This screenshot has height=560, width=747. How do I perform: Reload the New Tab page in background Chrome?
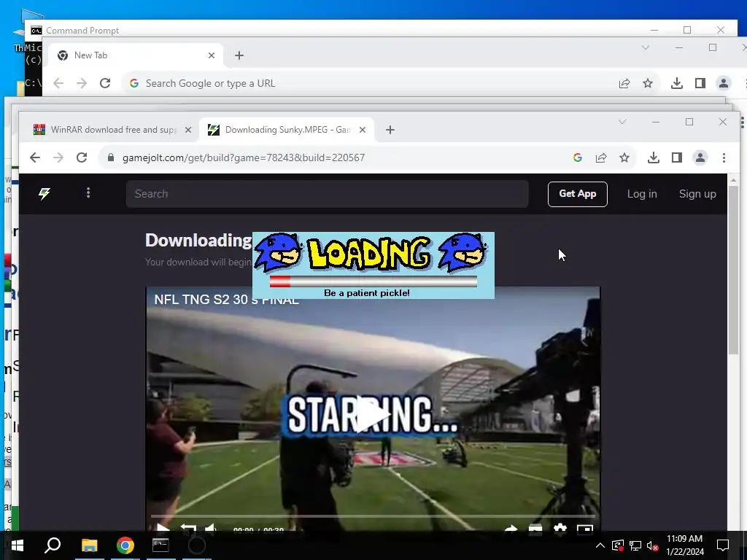[x=105, y=83]
